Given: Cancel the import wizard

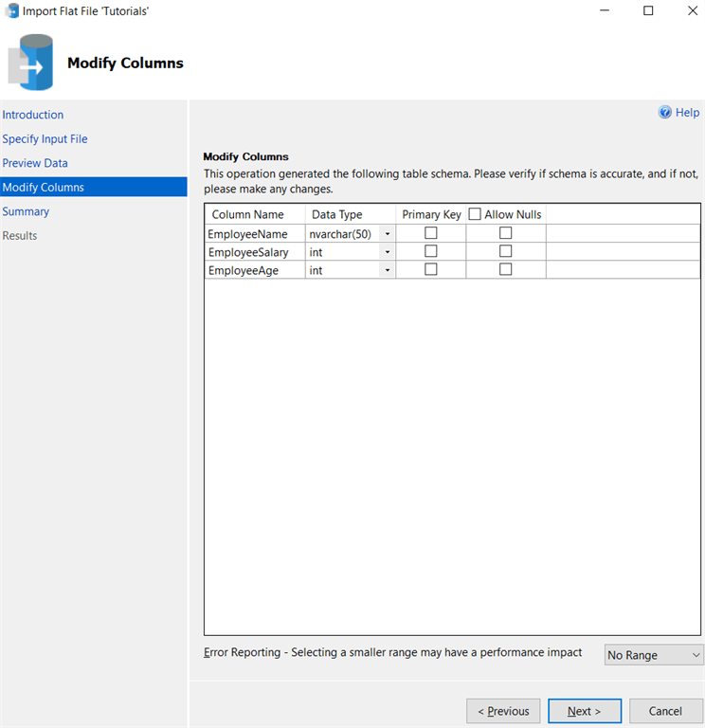Looking at the screenshot, I should point(665,711).
